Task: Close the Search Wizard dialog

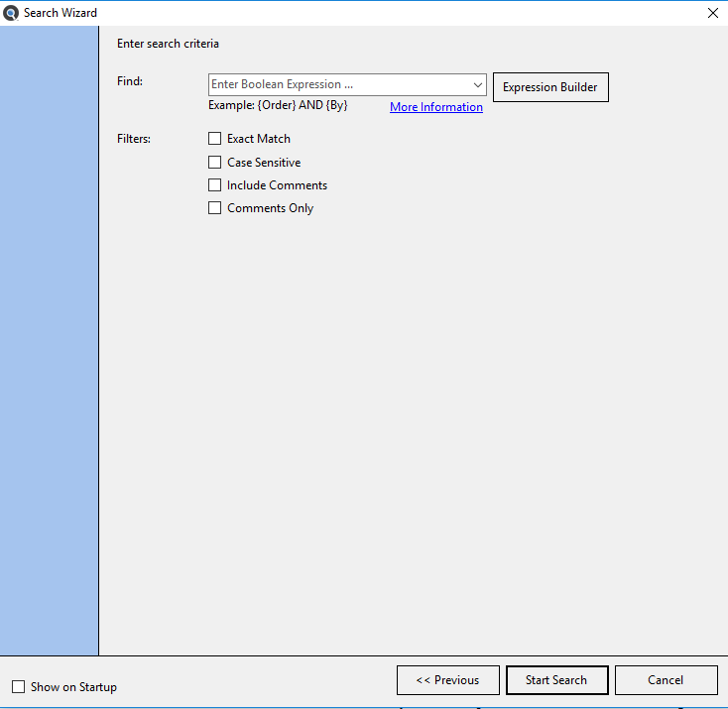Action: click(713, 13)
